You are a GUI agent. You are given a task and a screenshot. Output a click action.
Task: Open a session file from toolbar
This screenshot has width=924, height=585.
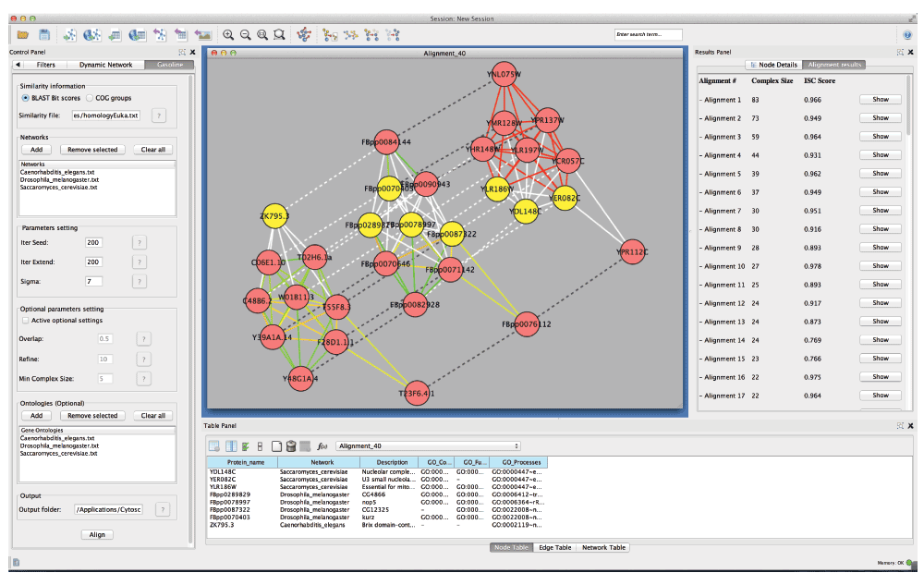(23, 35)
